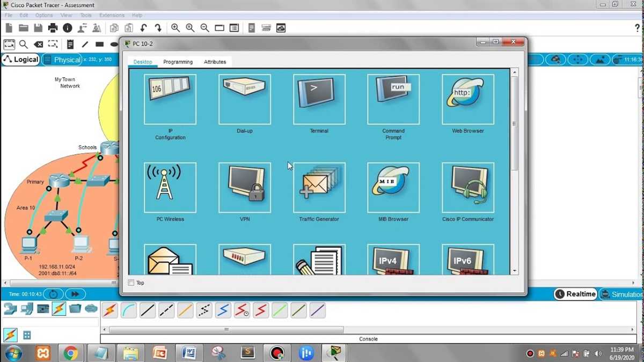Open IP Configuration on PC 10-2 desktop
Image resolution: width=644 pixels, height=362 pixels.
point(170,99)
